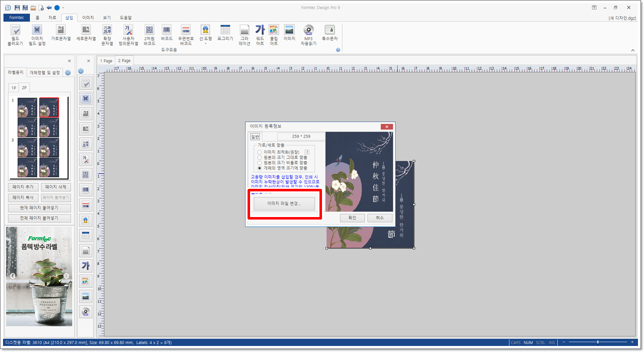Click the zoom in plus button in status bar
The height and width of the screenshot is (352, 644).
point(632,342)
